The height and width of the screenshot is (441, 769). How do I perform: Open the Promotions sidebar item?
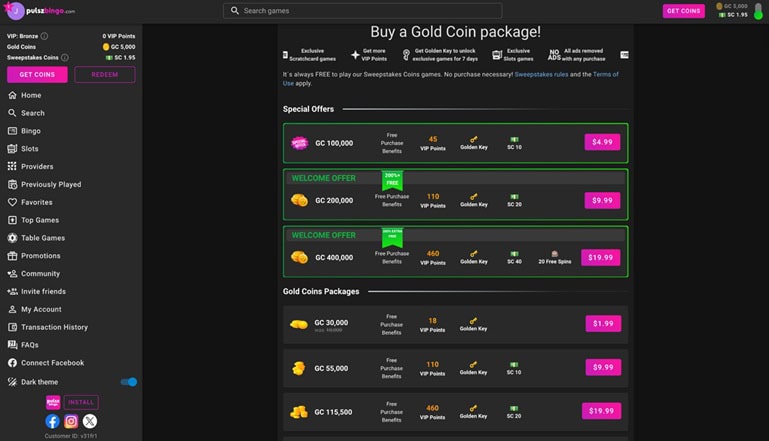point(40,256)
